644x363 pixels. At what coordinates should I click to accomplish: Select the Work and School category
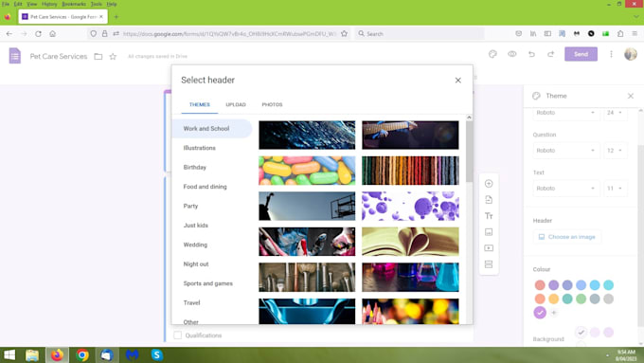click(x=212, y=129)
